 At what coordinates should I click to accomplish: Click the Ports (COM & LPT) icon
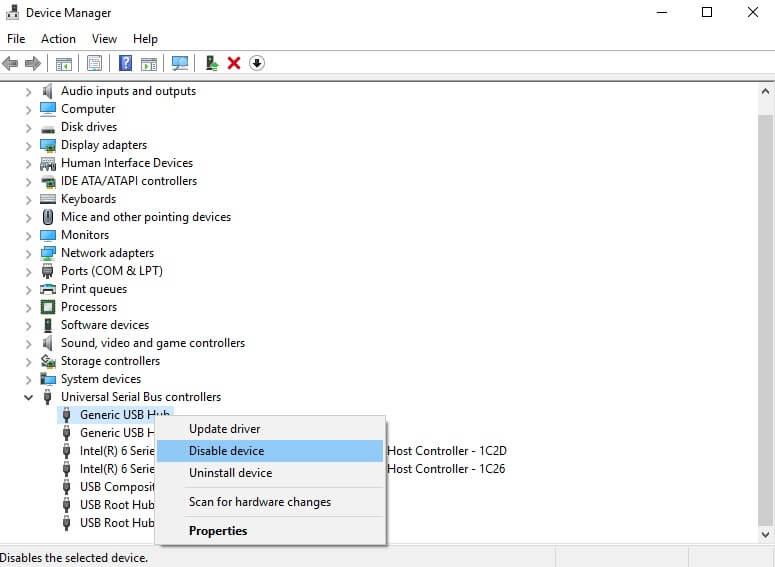coord(47,271)
